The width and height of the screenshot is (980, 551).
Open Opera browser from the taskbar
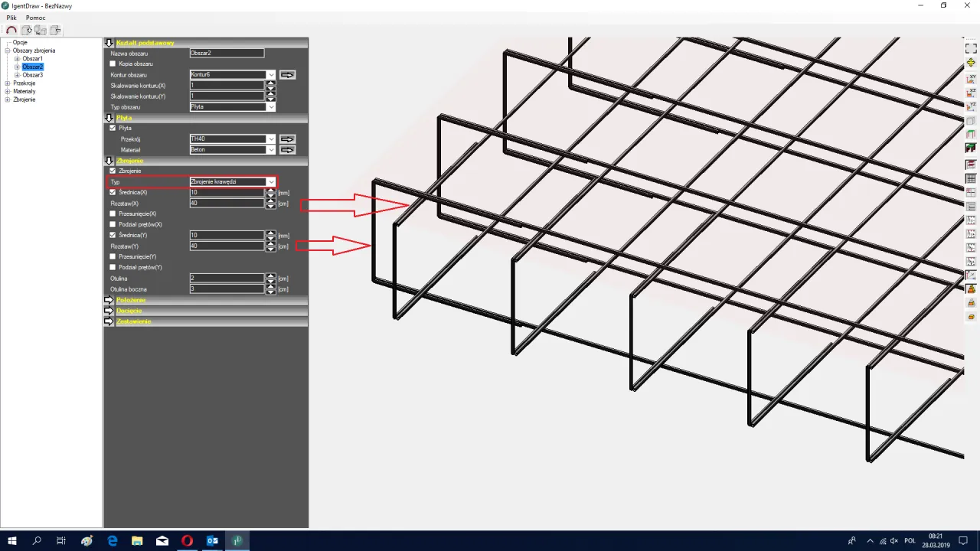[x=187, y=541]
